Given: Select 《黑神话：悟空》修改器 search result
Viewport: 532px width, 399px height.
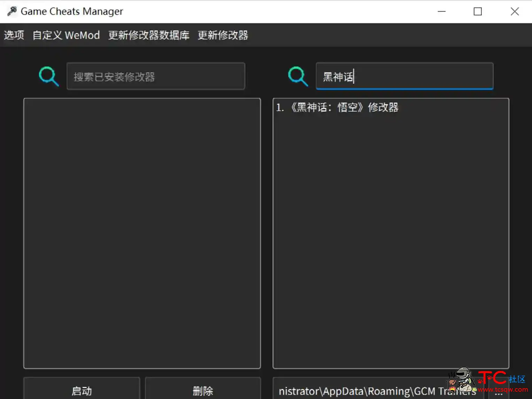Looking at the screenshot, I should tap(391, 107).
